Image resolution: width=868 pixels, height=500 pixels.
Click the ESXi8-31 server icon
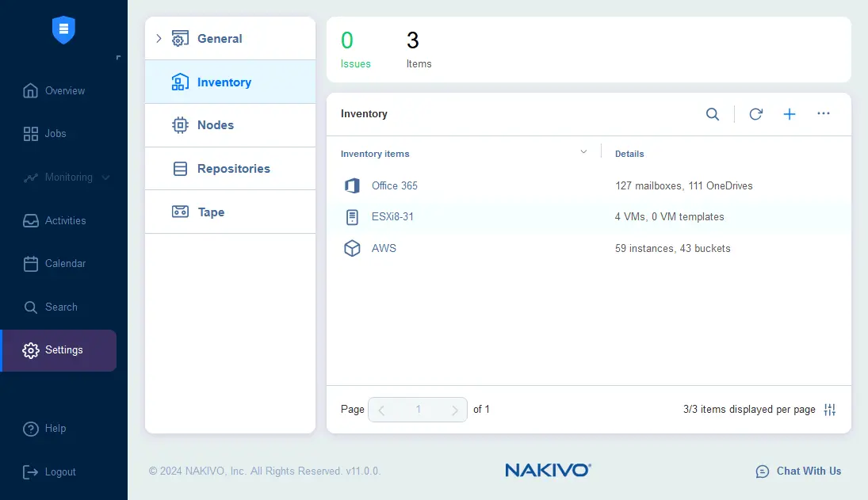pos(352,217)
